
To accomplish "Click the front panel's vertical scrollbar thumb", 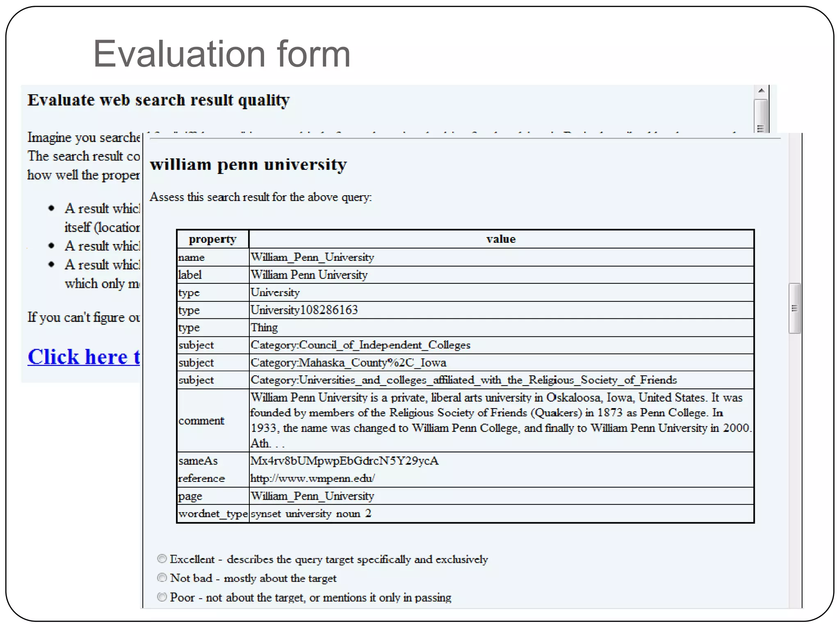I will [794, 308].
